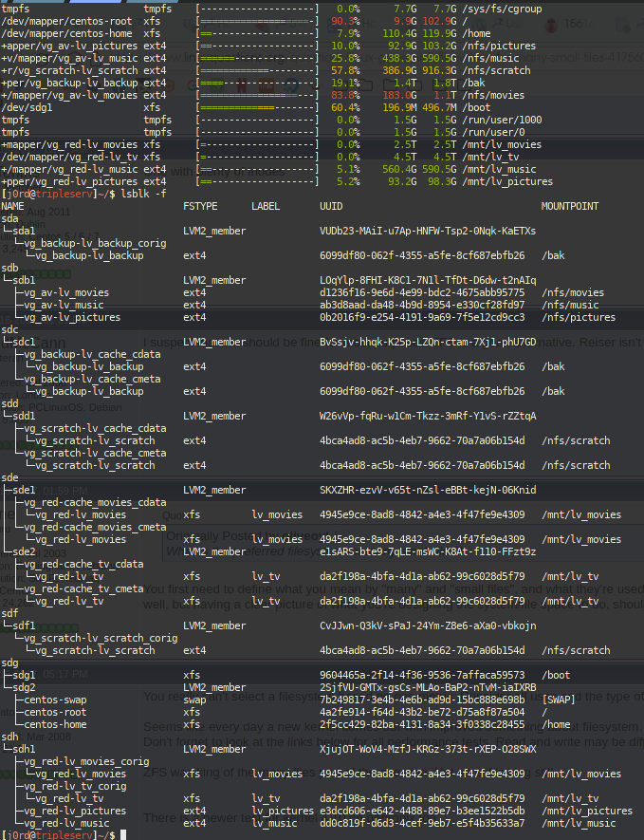Click UUID starting with ab3d8aad
This screenshot has height=840, width=644.
coord(422,305)
